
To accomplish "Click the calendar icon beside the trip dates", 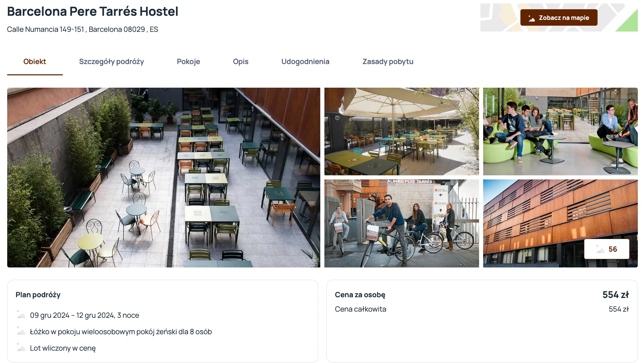I will coord(21,314).
